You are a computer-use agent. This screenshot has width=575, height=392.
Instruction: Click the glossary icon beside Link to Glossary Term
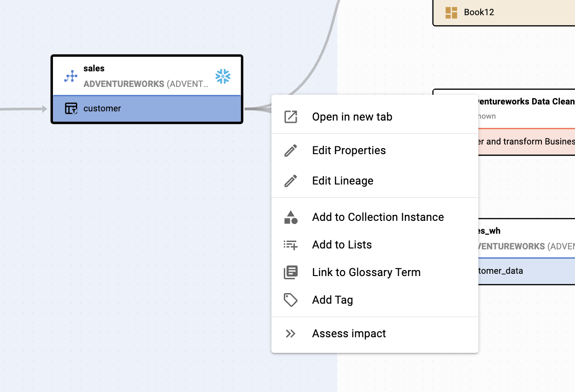291,272
